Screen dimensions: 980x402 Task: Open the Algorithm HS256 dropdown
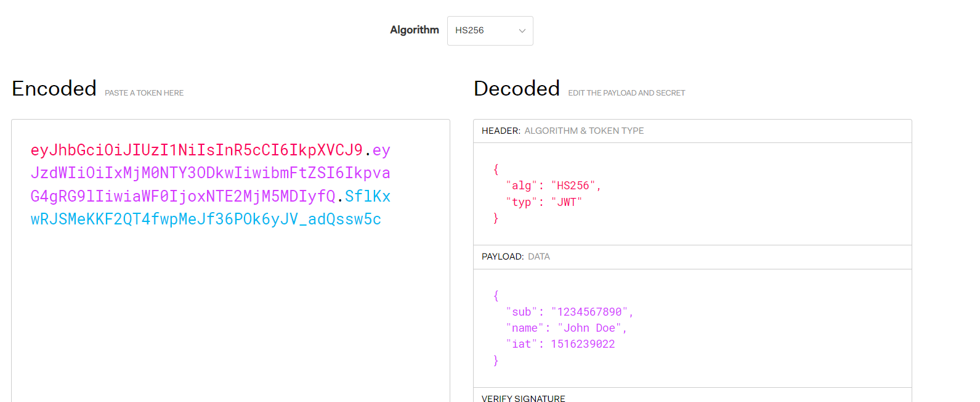click(x=490, y=31)
